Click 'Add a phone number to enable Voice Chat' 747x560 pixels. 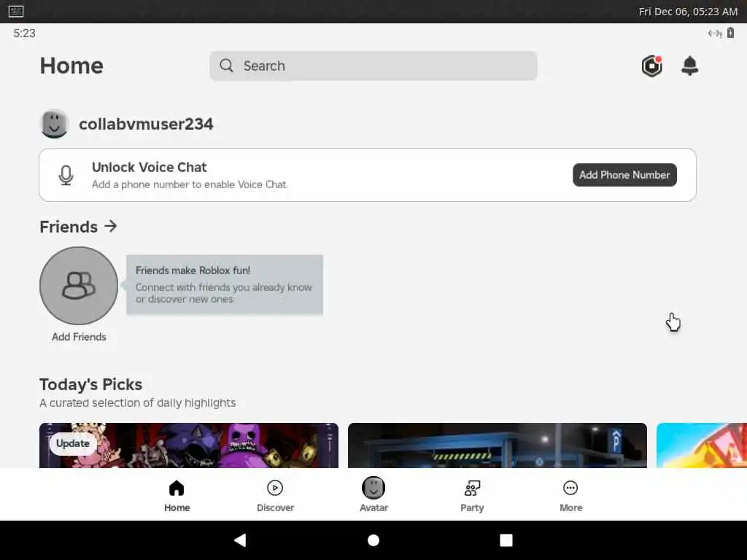click(190, 184)
